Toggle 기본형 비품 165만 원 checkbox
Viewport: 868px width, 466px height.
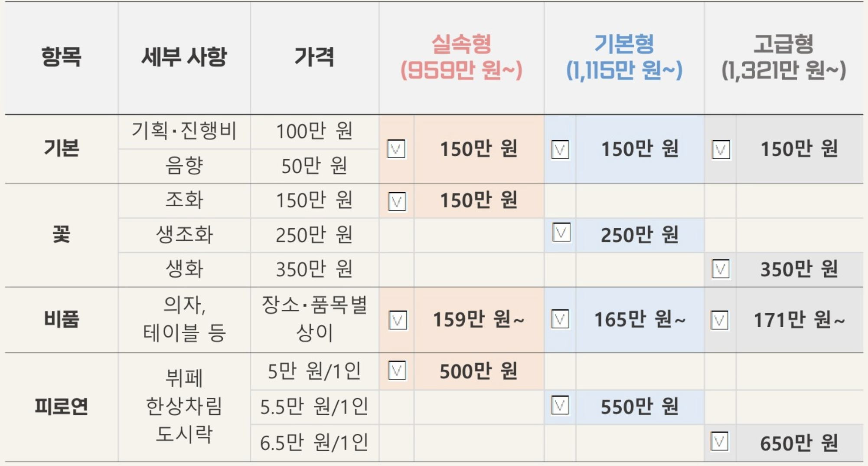[x=560, y=319]
